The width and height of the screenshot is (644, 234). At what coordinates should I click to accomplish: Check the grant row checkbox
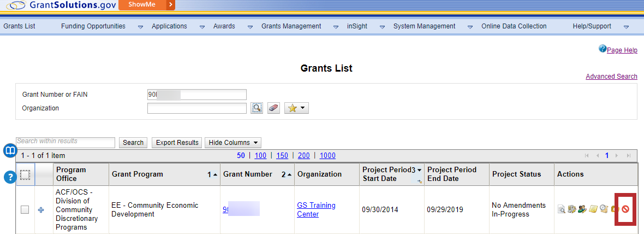[x=25, y=210]
